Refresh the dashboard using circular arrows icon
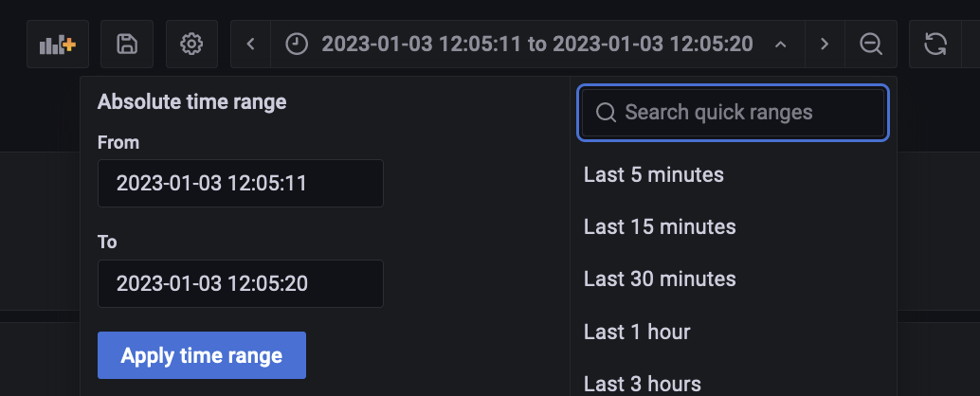The image size is (980, 396). (935, 45)
